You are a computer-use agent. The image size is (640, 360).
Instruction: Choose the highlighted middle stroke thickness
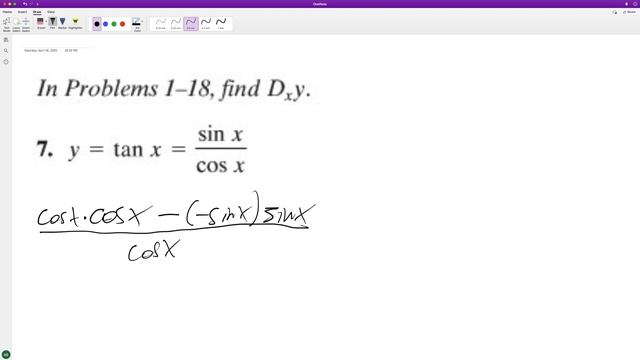191,24
